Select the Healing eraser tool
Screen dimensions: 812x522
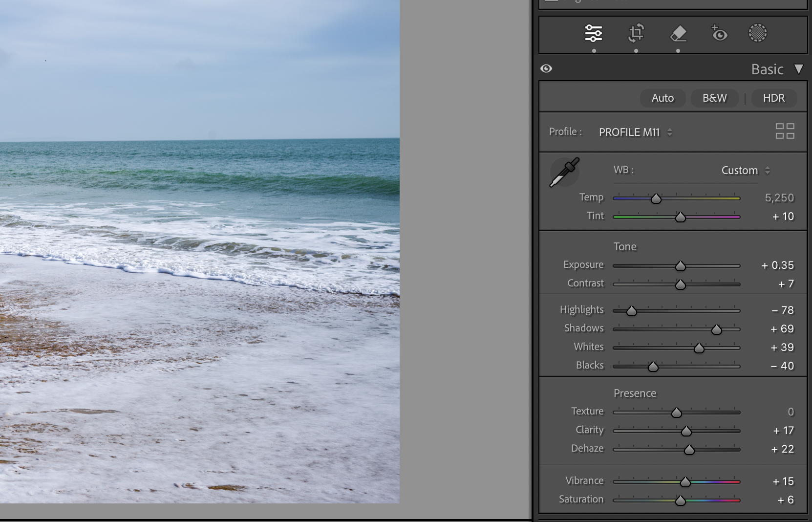pos(678,33)
